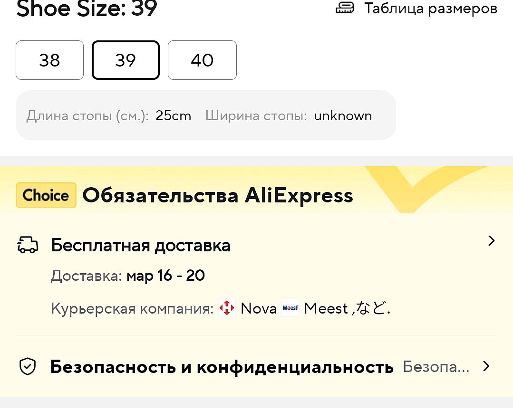Select shoe size 38
513x420 pixels.
pos(49,60)
